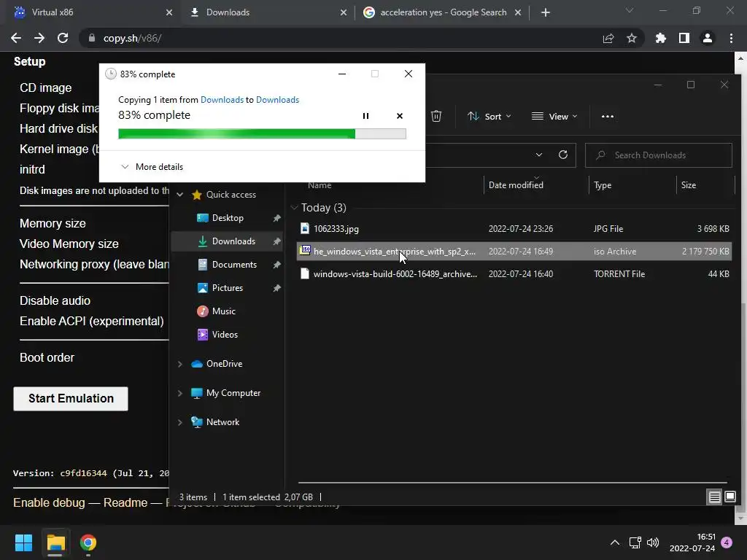
Task: Click the pin icon beside Pictures
Action: 276,287
